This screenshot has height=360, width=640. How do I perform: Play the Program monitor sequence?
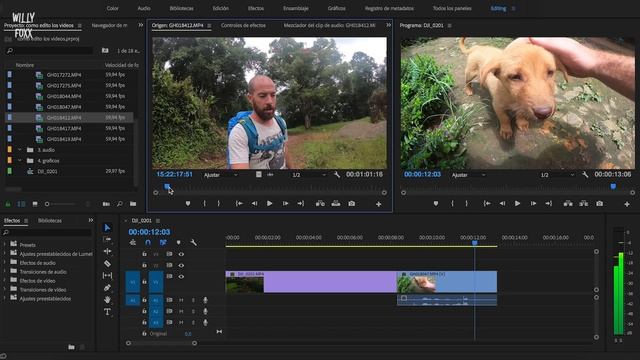click(517, 203)
